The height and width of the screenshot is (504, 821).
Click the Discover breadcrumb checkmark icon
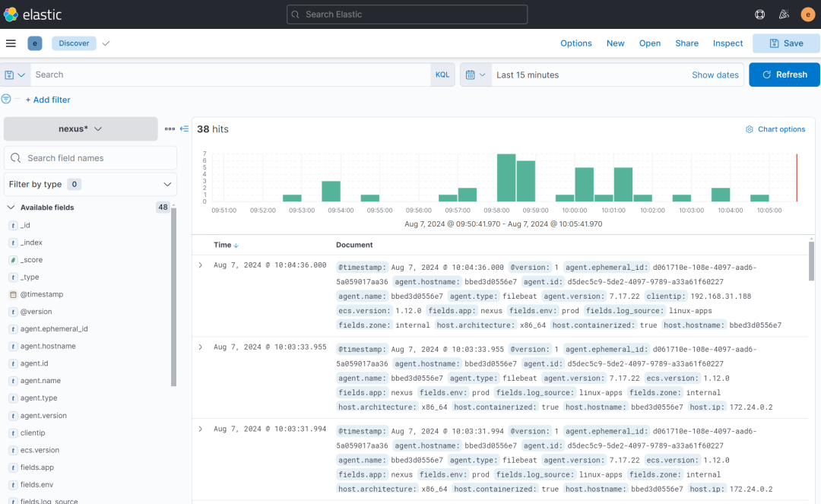(x=106, y=43)
